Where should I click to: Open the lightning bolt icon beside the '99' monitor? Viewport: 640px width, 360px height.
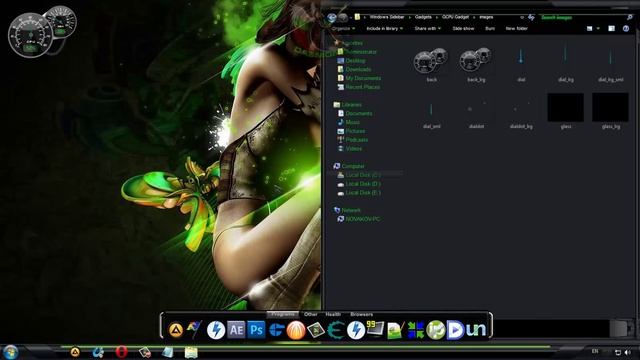[x=356, y=330]
